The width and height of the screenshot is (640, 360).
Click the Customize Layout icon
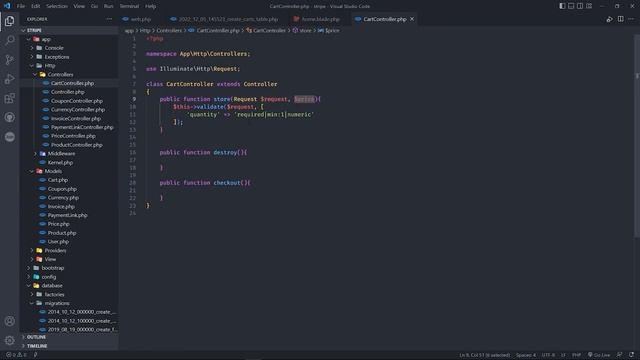pyautogui.click(x=589, y=6)
